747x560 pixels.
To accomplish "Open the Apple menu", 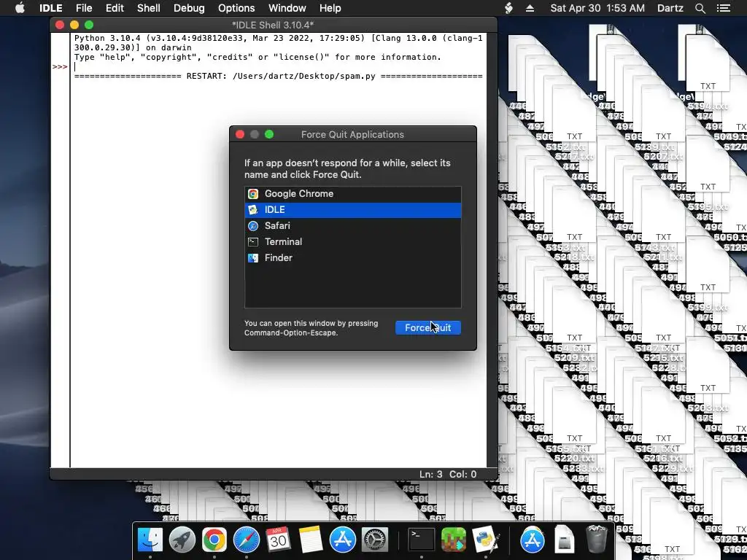I will coord(20,8).
